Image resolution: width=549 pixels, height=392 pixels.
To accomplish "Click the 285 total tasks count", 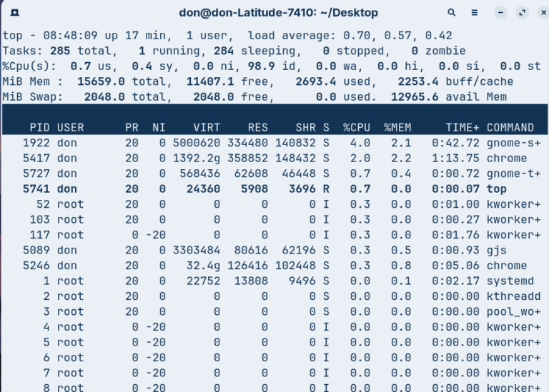I will tap(60, 51).
